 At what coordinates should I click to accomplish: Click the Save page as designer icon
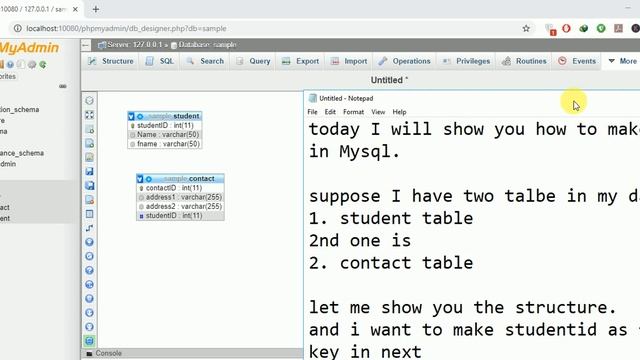tap(89, 186)
